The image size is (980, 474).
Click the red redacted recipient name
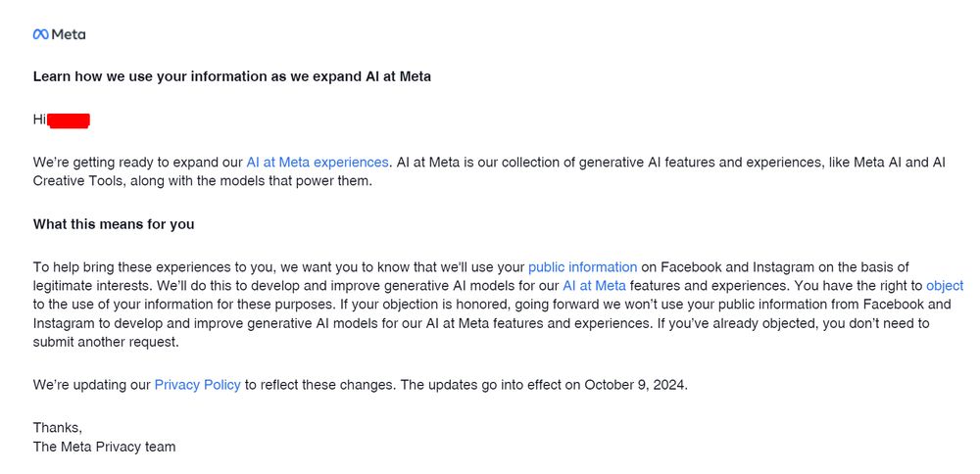click(69, 120)
